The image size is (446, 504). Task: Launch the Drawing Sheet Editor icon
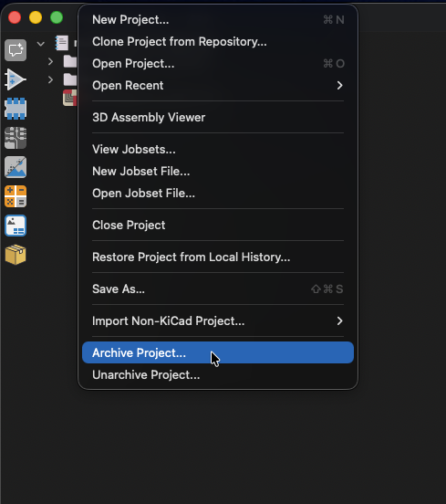(x=16, y=226)
